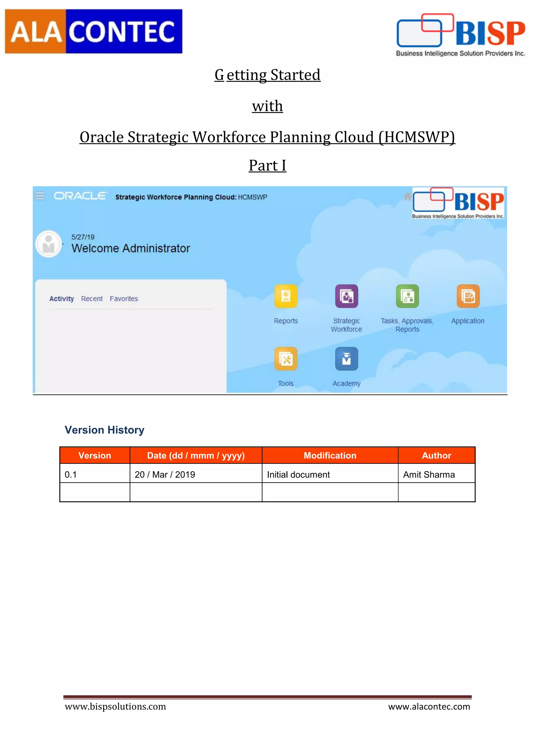The width and height of the screenshot is (535, 756).
Task: Click the Oracle logo
Action: [80, 196]
